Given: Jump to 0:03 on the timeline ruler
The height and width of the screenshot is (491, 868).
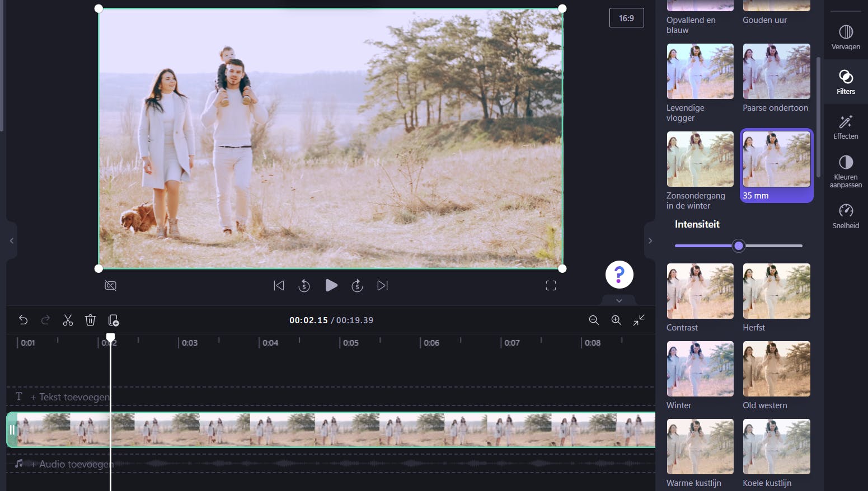Looking at the screenshot, I should pos(190,342).
